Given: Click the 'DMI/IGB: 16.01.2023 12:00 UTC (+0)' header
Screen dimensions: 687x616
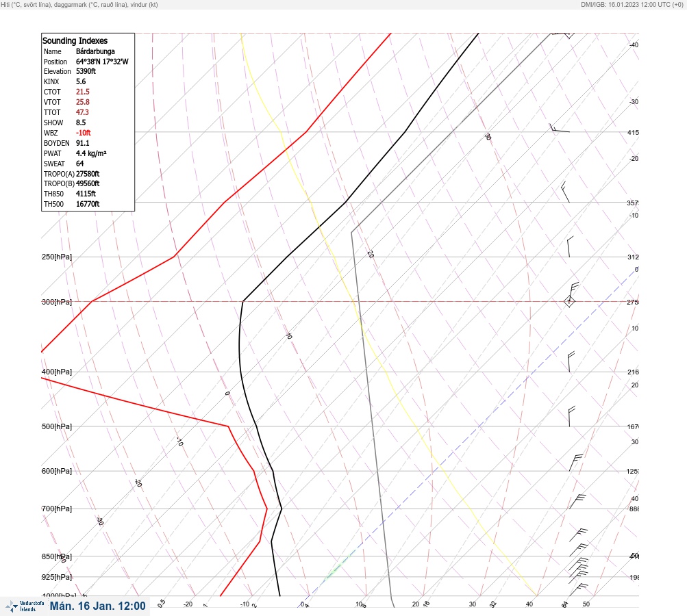Looking at the screenshot, I should pyautogui.click(x=632, y=4).
